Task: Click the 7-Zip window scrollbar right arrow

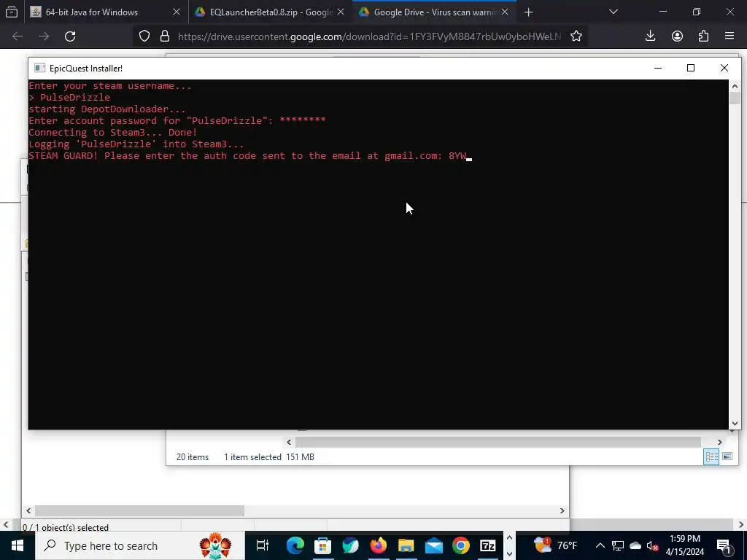Action: (562, 511)
